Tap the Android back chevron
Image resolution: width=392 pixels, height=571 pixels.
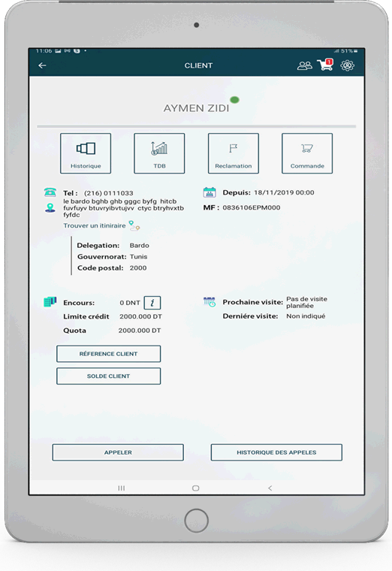pos(270,488)
